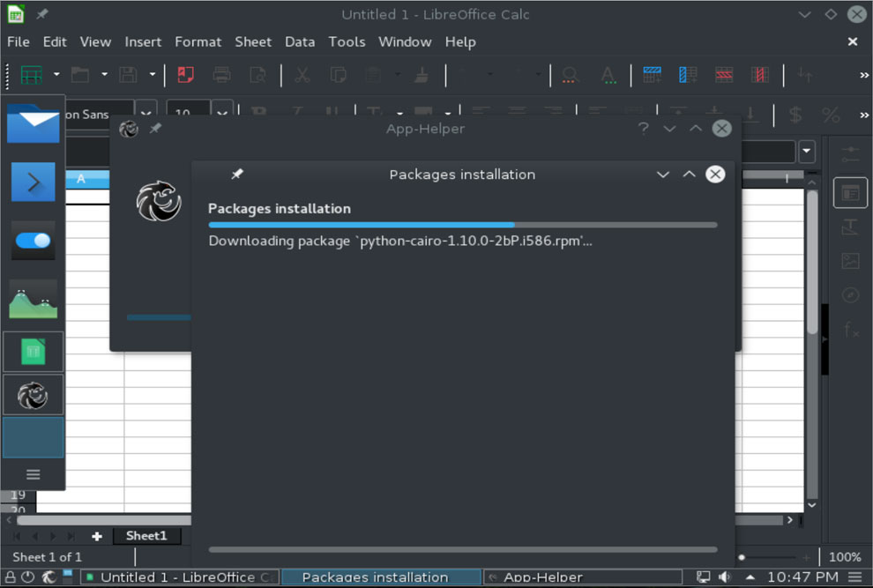This screenshot has height=588, width=873.
Task: Click the Delete Columns icon
Action: (x=760, y=75)
